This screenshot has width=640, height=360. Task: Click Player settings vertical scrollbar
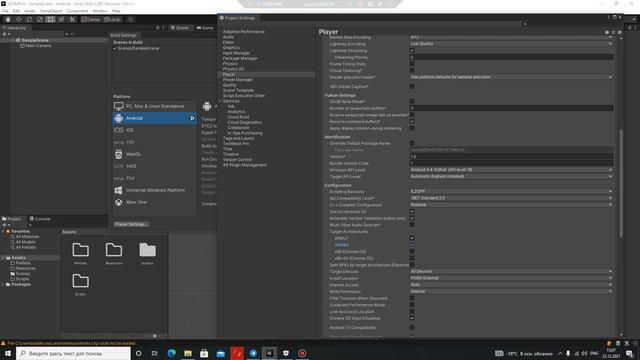(621, 183)
